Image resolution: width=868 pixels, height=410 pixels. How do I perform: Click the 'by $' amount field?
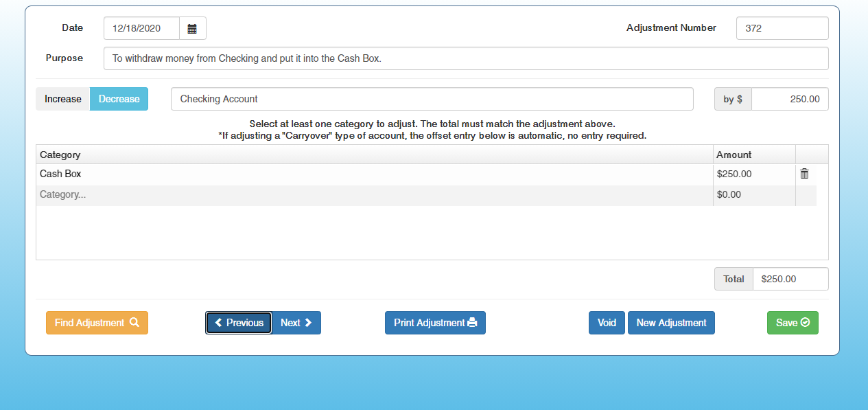pos(789,99)
